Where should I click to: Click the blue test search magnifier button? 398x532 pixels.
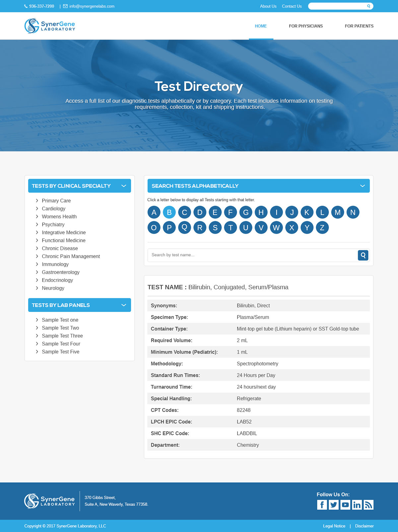coord(363,255)
